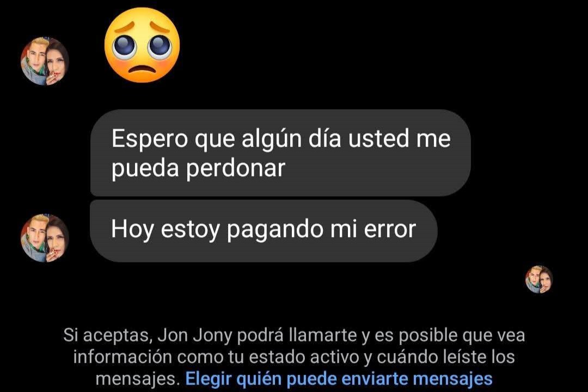Screen dimensions: 588x392
Task: Click the word "pagando" in the lower bubble
Action: pyautogui.click(x=275, y=230)
